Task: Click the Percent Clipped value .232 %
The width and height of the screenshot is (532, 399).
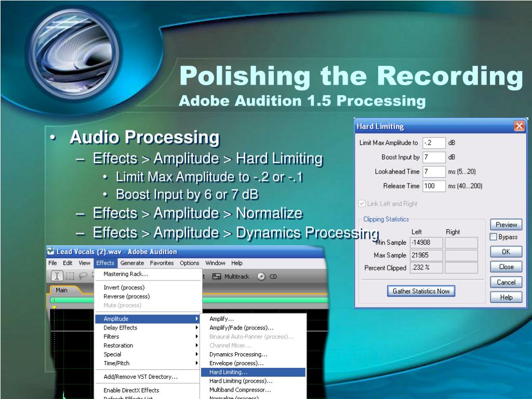Action: tap(427, 268)
